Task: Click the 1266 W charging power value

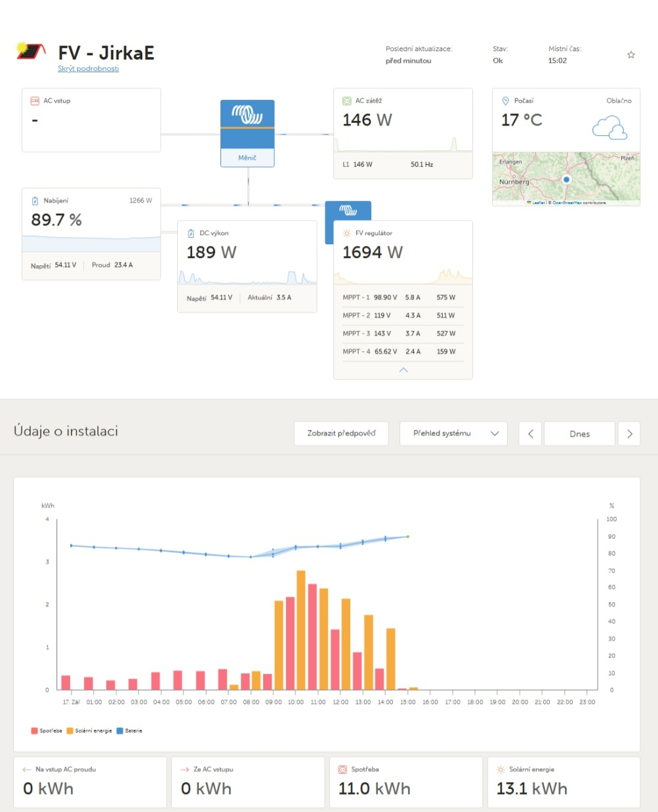Action: 140,201
